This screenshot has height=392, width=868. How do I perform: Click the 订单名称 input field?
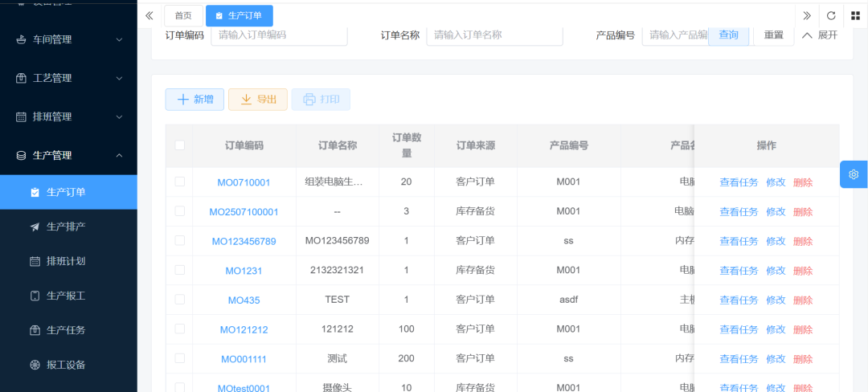(x=493, y=35)
